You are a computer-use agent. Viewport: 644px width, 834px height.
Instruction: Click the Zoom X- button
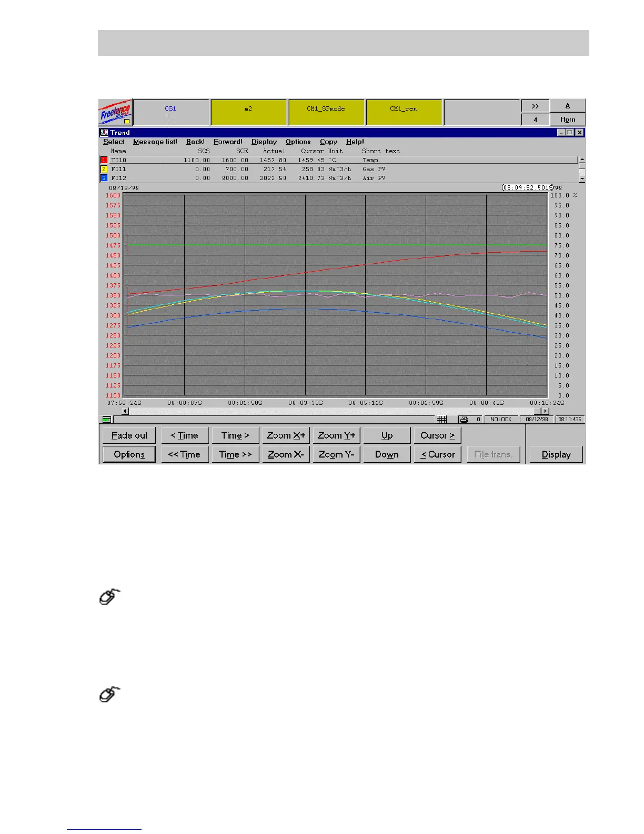pos(286,454)
